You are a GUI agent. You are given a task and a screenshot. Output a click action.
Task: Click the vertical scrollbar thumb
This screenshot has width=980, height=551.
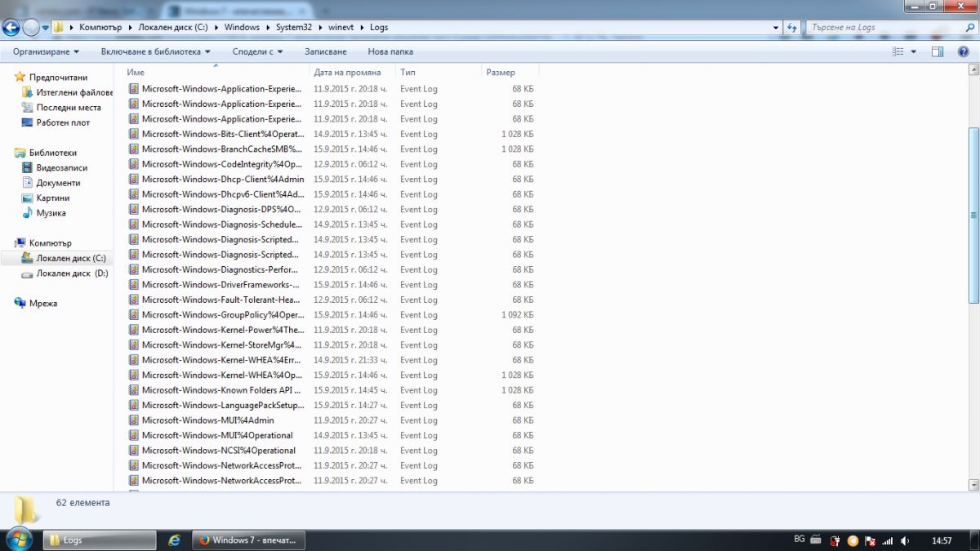973,215
